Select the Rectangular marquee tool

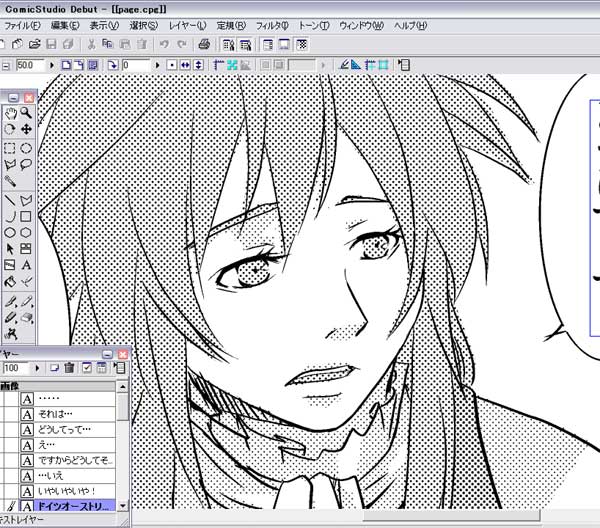tap(10, 148)
